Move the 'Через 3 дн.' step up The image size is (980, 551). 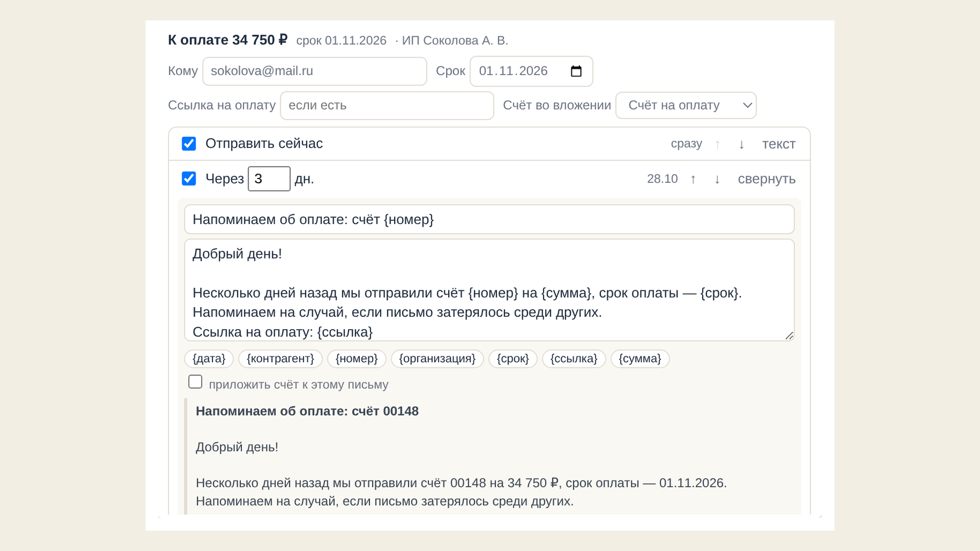point(693,179)
